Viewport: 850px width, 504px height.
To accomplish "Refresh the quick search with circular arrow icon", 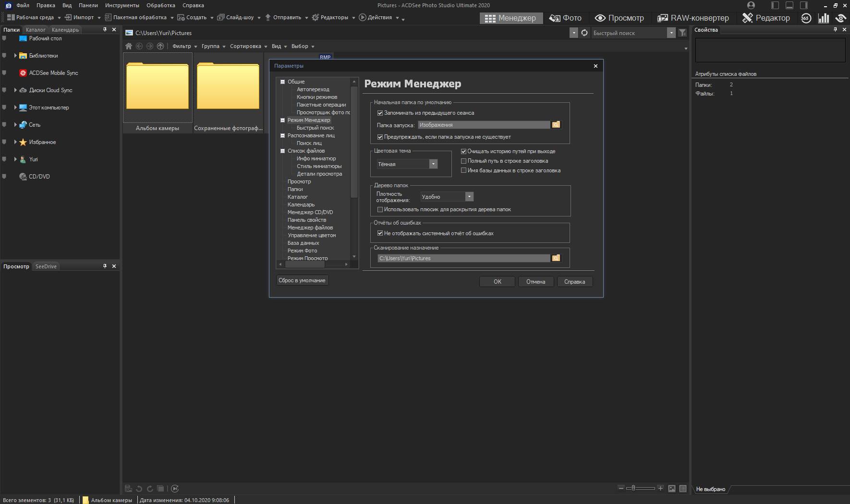I will coord(584,33).
